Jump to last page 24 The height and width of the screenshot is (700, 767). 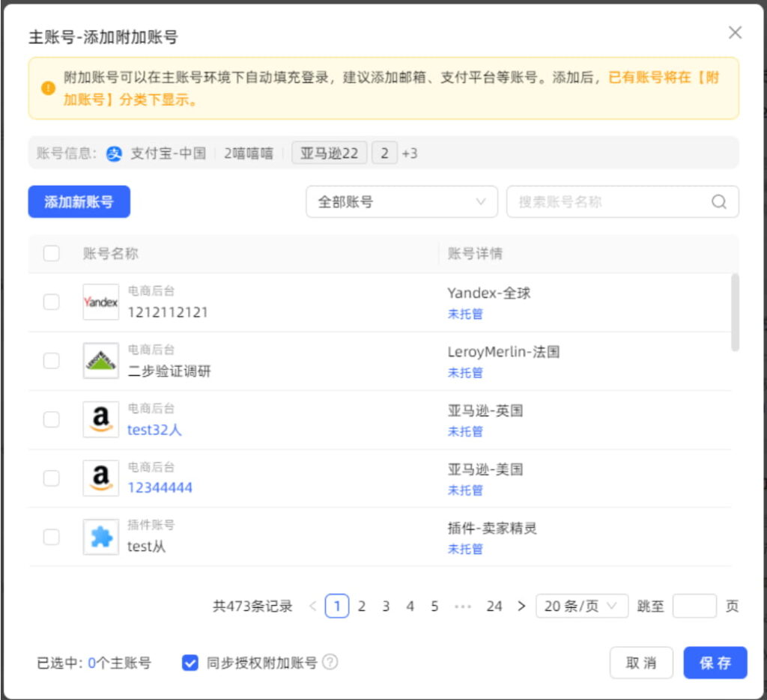tap(494, 606)
